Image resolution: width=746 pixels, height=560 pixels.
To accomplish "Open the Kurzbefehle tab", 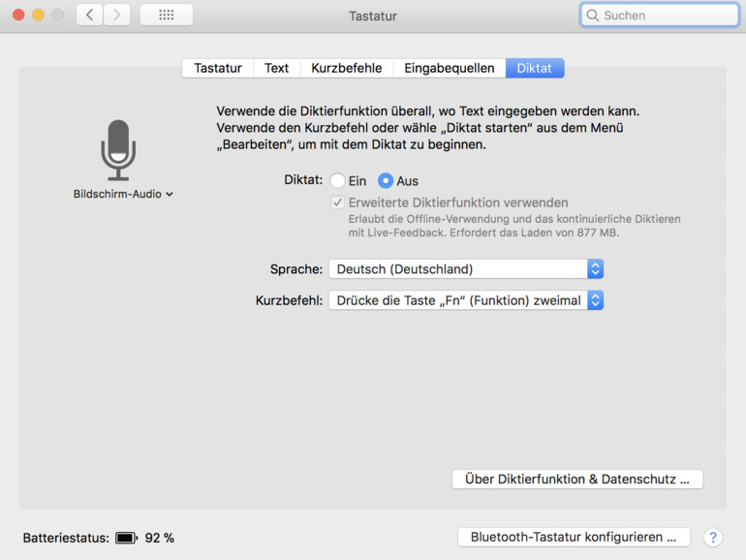I will pyautogui.click(x=347, y=68).
